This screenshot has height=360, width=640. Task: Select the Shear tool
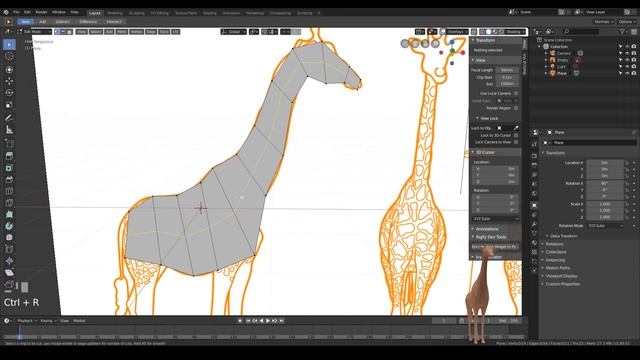[x=9, y=272]
